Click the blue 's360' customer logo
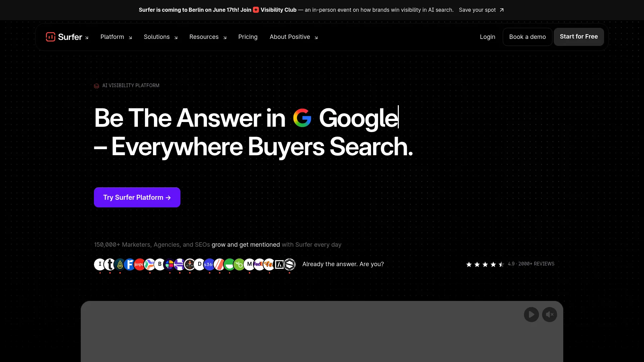Viewport: 644px width, 362px height. [209, 264]
